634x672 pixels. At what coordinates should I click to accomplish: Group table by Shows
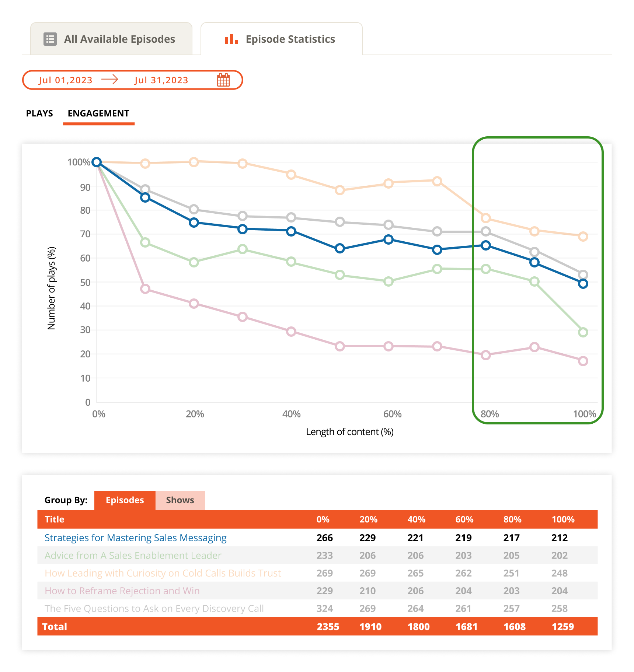point(180,500)
